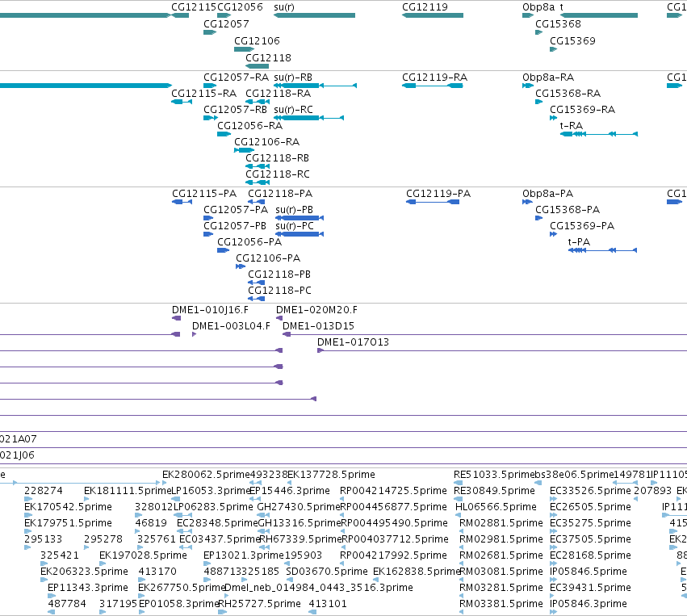The image size is (687, 616).
Task: Open the CG12118-RA transcript label
Action: (279, 94)
